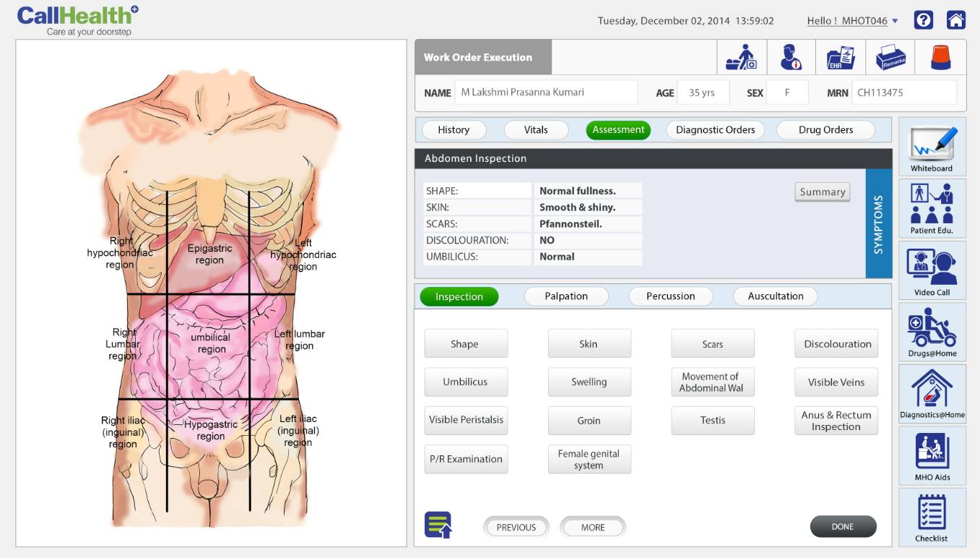Image resolution: width=980 pixels, height=558 pixels.
Task: Choose the Discolouration button
Action: 836,344
